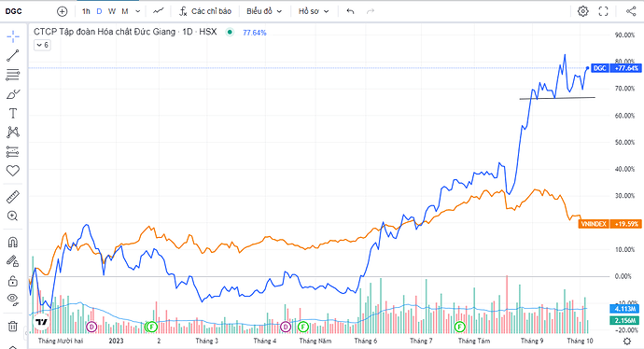Enable stay in drawing mode
Image resolution: width=644 pixels, height=349 pixels.
click(x=13, y=261)
